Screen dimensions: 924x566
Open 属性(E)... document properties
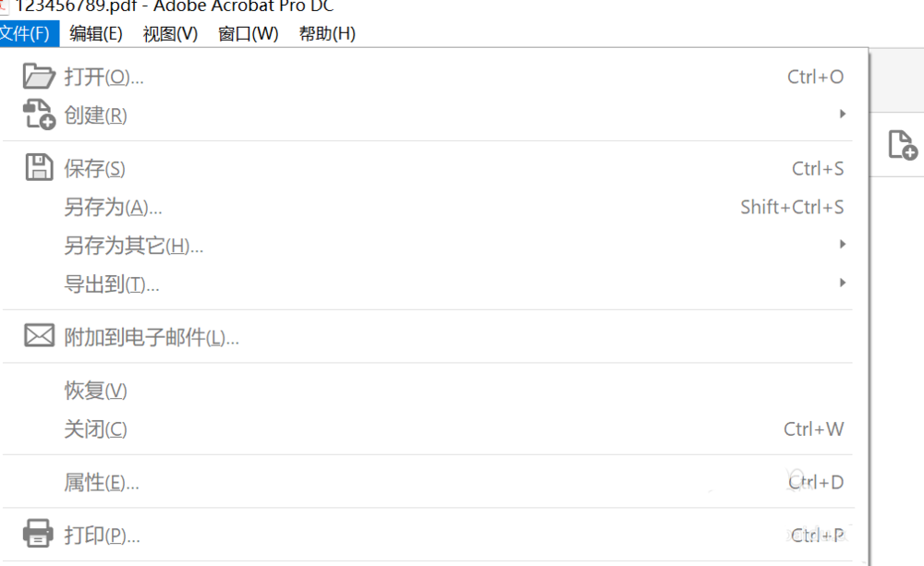tap(102, 482)
